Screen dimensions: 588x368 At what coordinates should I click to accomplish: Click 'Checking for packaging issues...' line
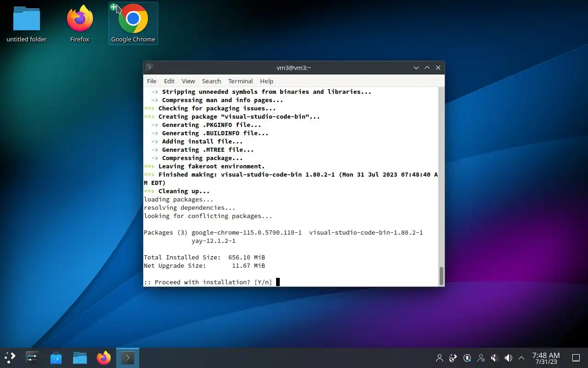click(x=210, y=108)
